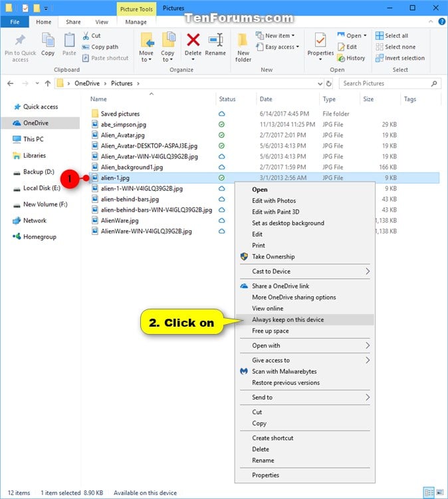Collapse the ribbon with chevron

point(431,22)
